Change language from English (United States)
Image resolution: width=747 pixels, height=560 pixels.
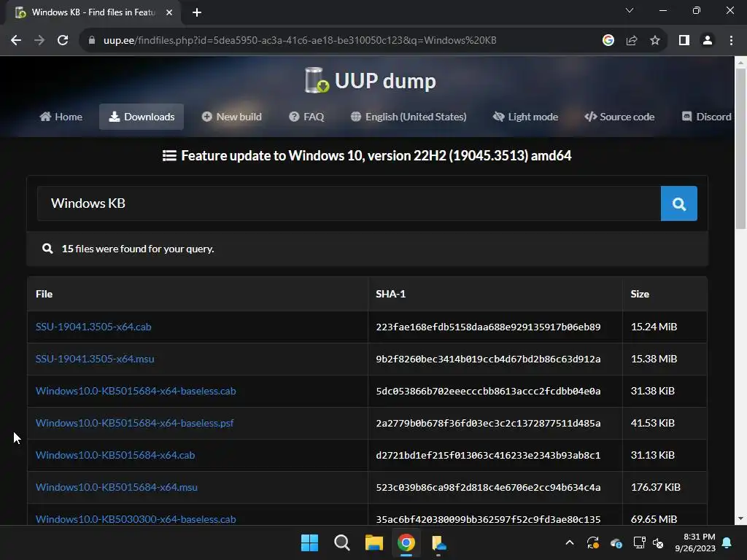409,117
